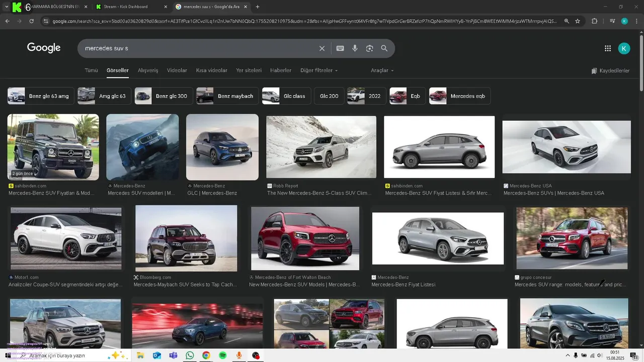This screenshot has width=644, height=362.
Task: Switch to the Haberler tab
Action: point(281,70)
